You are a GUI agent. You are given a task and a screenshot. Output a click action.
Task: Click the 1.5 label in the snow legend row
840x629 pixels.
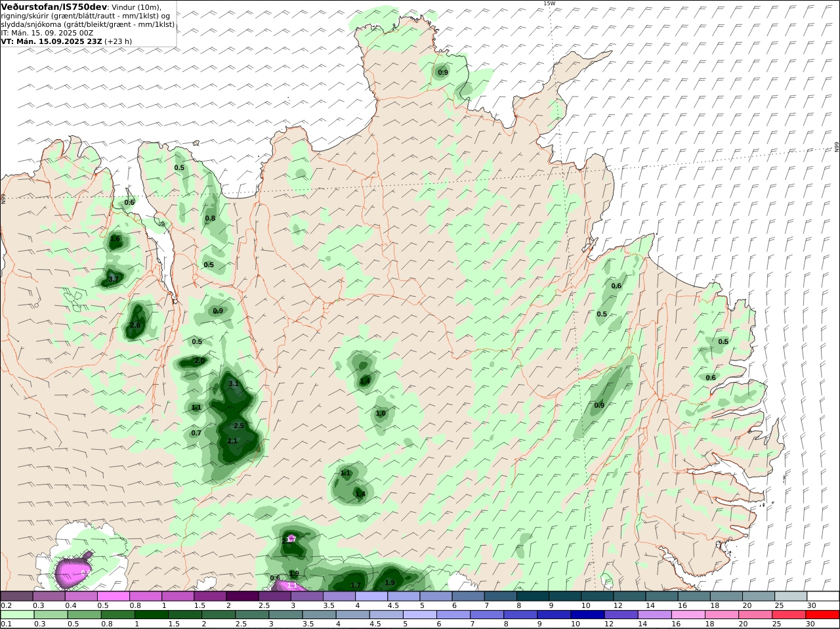point(199,605)
